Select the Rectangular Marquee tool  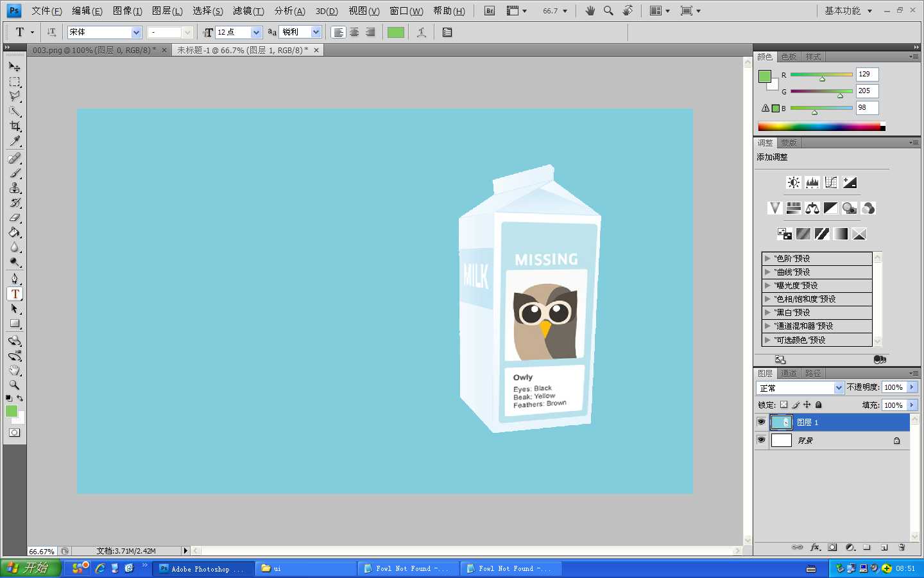[15, 82]
